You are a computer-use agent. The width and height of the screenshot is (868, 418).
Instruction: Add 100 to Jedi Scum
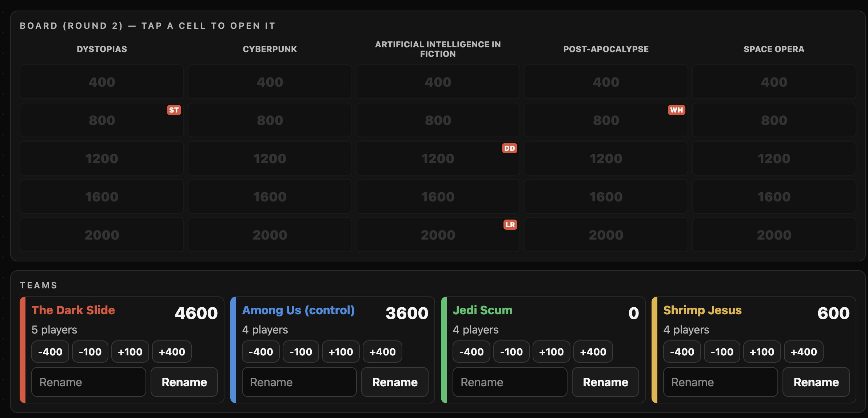coord(552,352)
